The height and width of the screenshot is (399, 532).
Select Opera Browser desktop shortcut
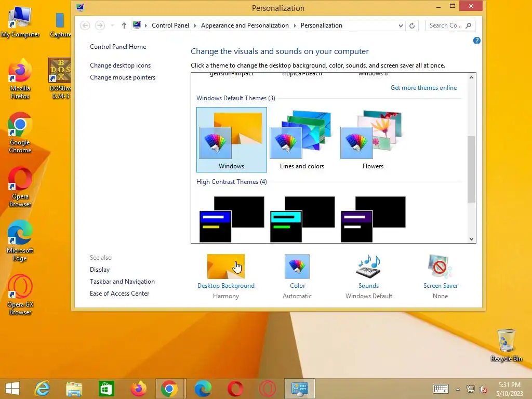20,187
